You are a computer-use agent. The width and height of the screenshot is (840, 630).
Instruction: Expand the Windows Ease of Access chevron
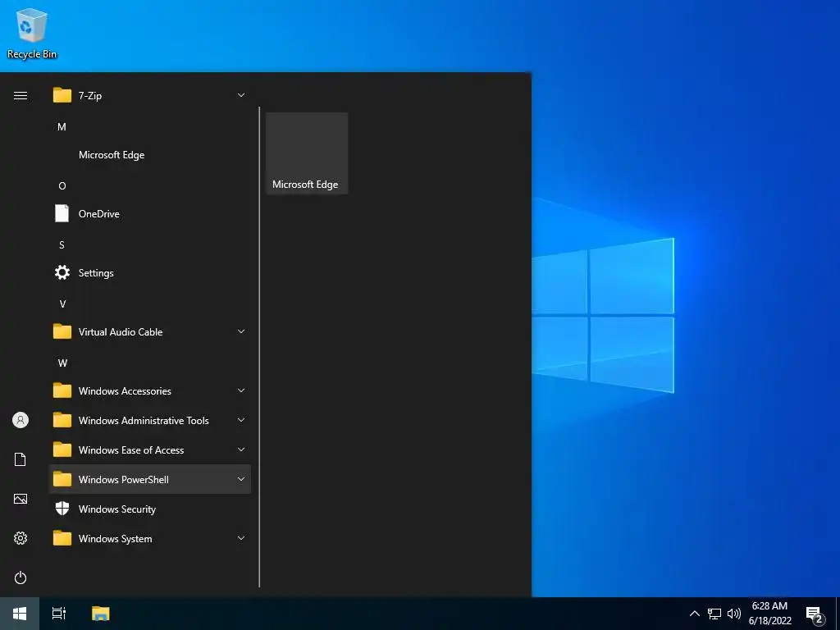[x=241, y=450]
